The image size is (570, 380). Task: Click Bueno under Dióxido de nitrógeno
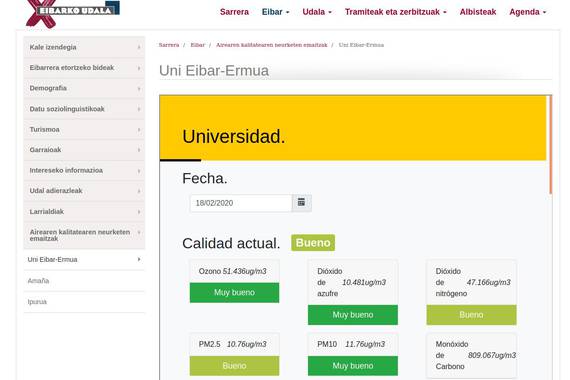471,315
